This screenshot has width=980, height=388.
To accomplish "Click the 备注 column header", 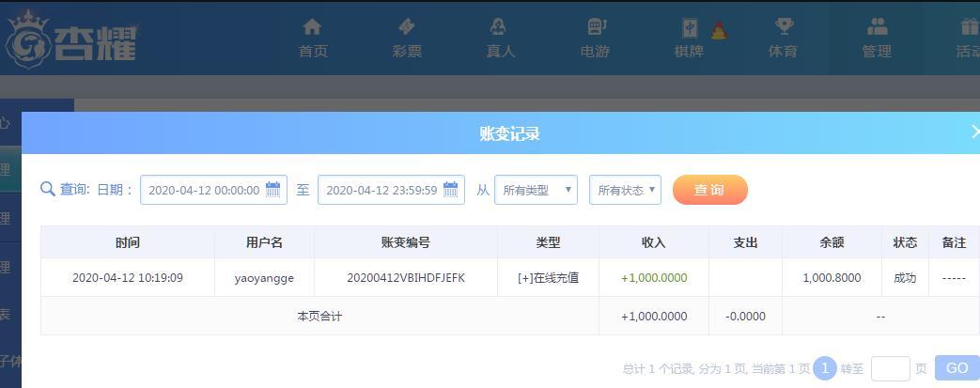I will click(x=954, y=242).
